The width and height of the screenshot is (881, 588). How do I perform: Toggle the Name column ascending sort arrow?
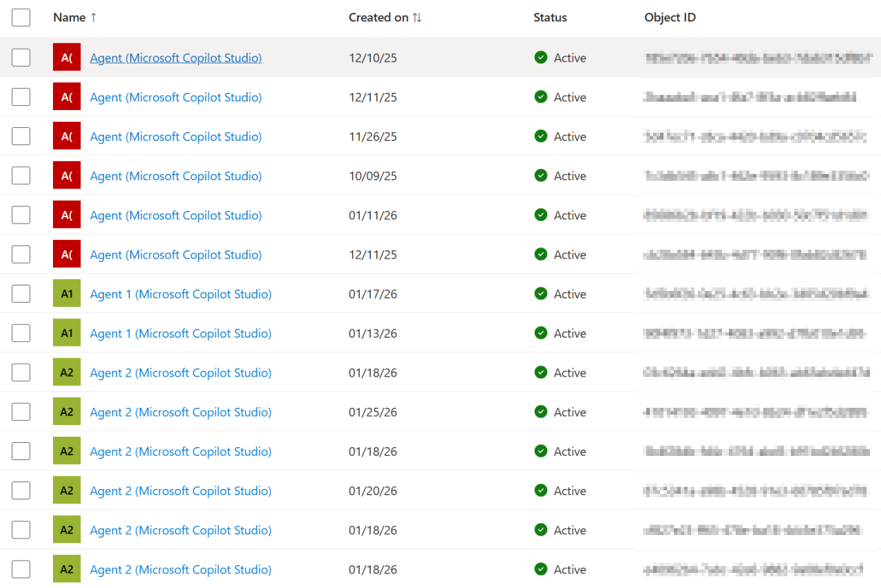[x=94, y=18]
